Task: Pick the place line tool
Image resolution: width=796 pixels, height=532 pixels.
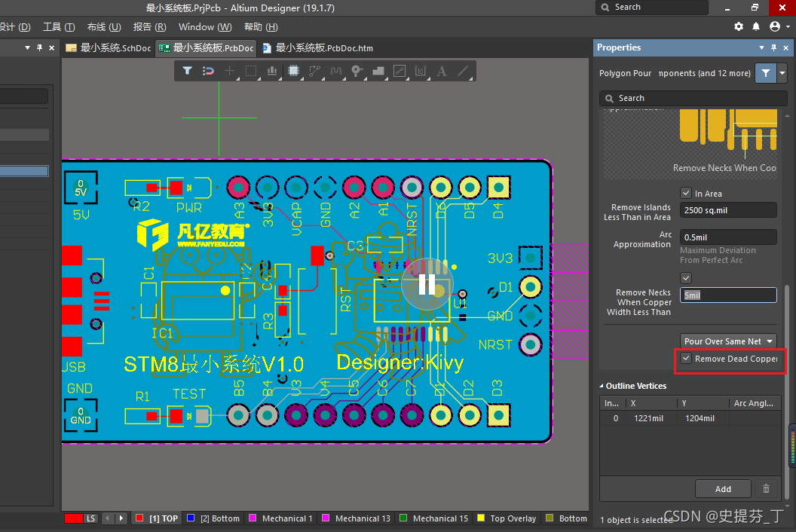Action: [463, 71]
